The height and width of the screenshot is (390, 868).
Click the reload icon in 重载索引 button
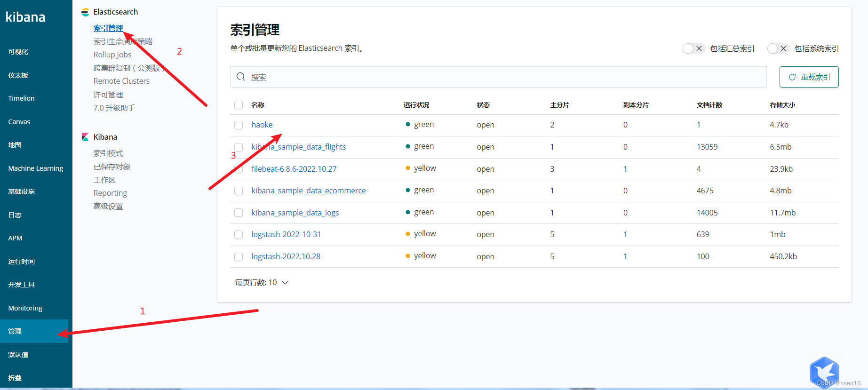792,77
